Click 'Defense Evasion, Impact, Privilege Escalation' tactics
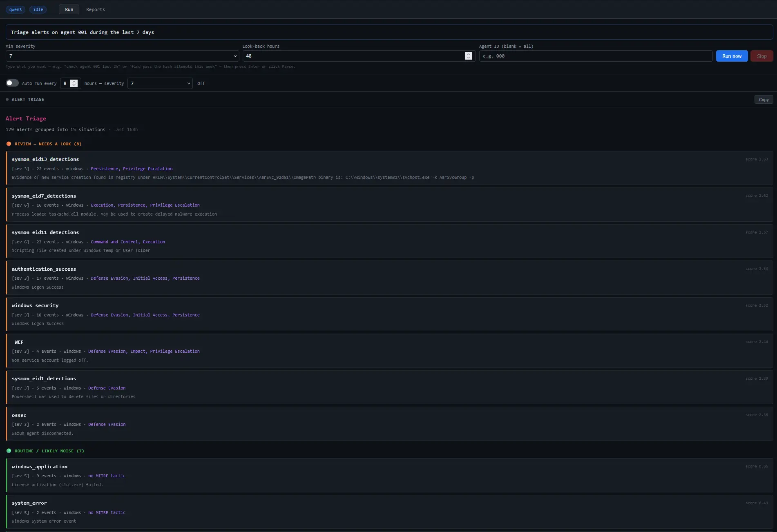This screenshot has height=532, width=777. coord(144,351)
